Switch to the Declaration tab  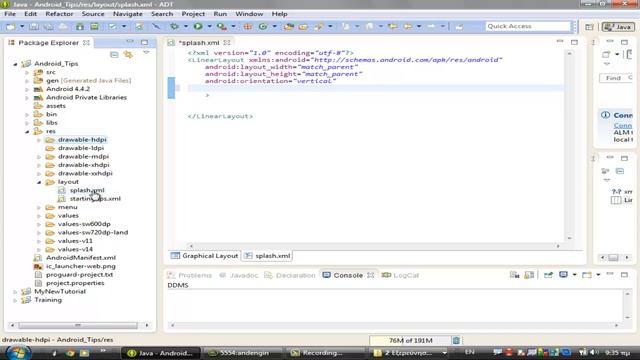290,276
